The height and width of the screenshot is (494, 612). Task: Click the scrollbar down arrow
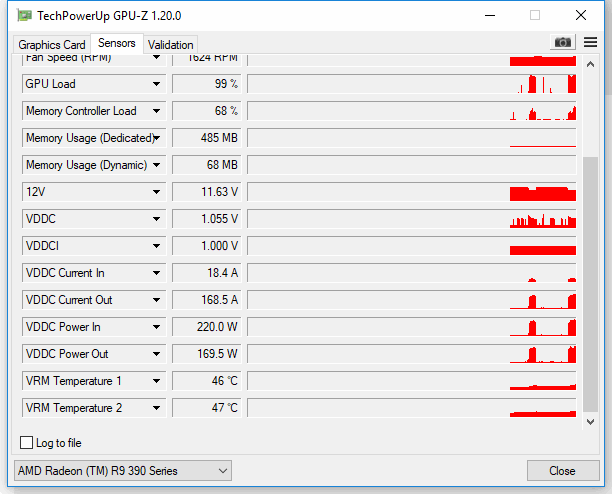tap(590, 421)
